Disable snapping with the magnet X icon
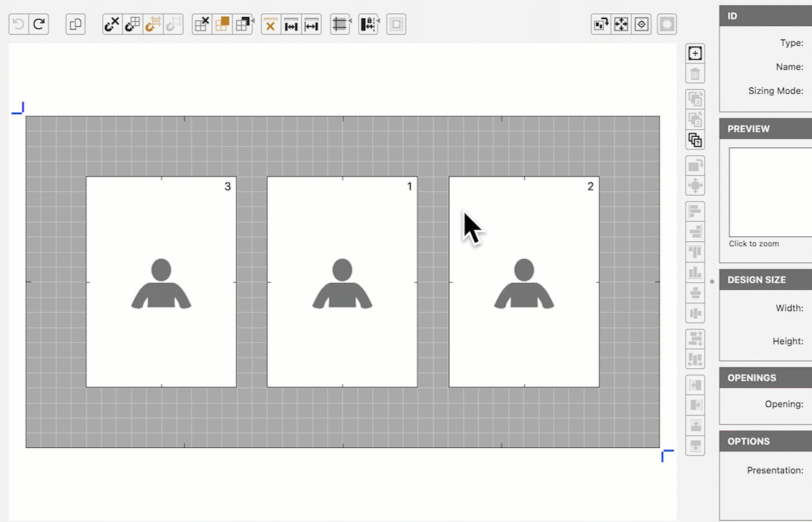 pyautogui.click(x=112, y=25)
